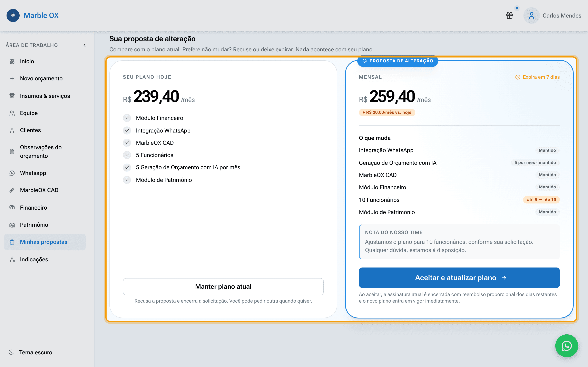Click Aceitar e atualizar plano button
The height and width of the screenshot is (367, 588).
[459, 277]
